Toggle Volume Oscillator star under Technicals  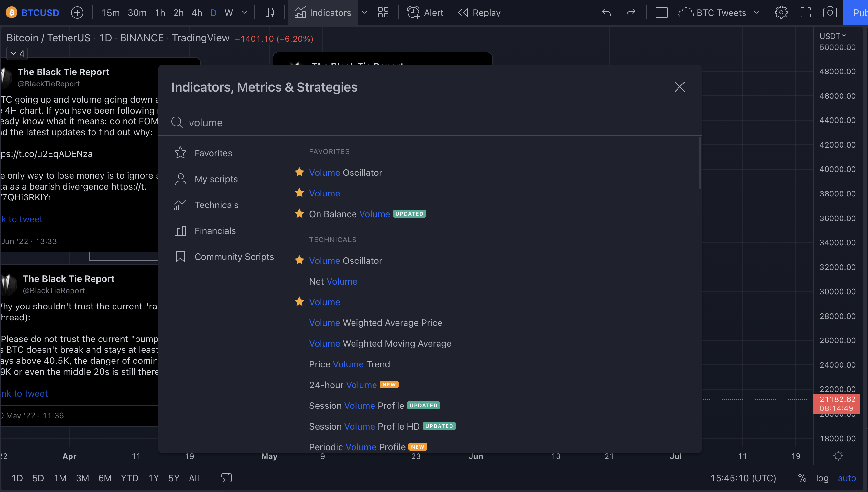[x=299, y=260]
